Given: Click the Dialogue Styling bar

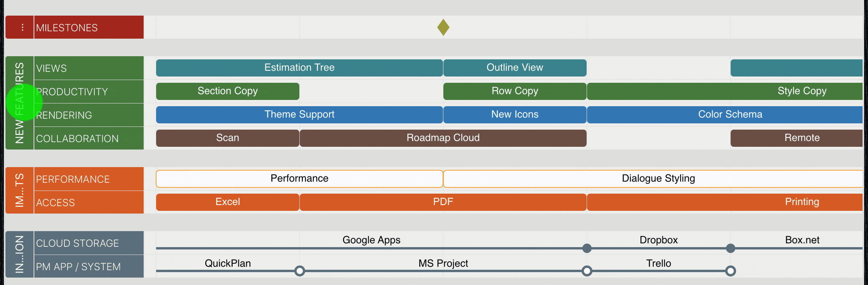Looking at the screenshot, I should point(658,179).
